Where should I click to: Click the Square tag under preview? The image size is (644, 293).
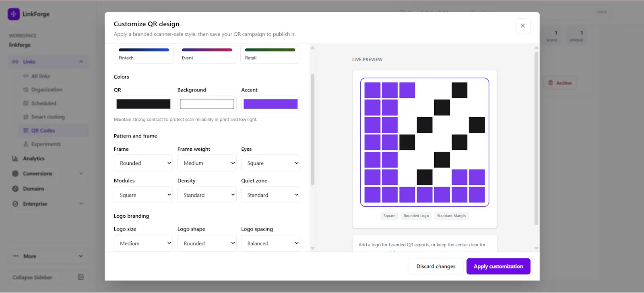tap(389, 216)
